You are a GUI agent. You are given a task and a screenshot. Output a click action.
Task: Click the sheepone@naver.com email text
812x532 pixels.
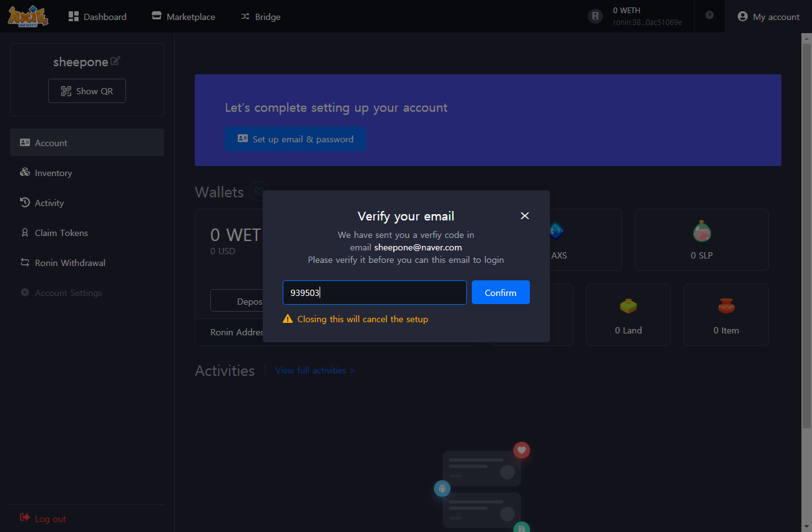coord(418,247)
